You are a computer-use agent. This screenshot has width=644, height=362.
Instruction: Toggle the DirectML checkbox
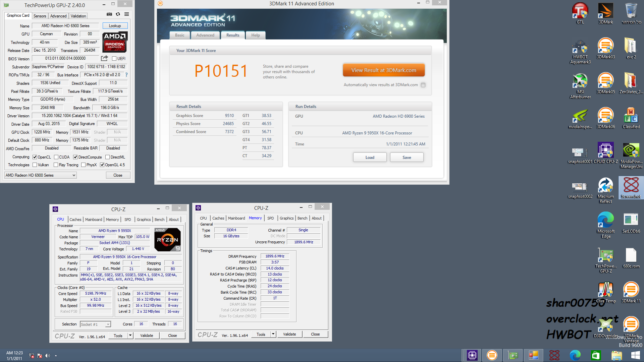click(107, 157)
